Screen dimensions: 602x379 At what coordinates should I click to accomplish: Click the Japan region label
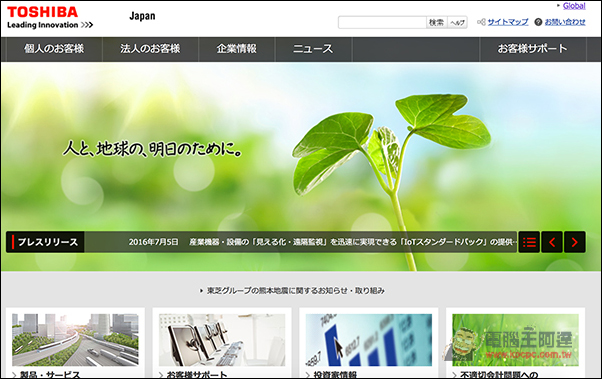click(x=142, y=16)
